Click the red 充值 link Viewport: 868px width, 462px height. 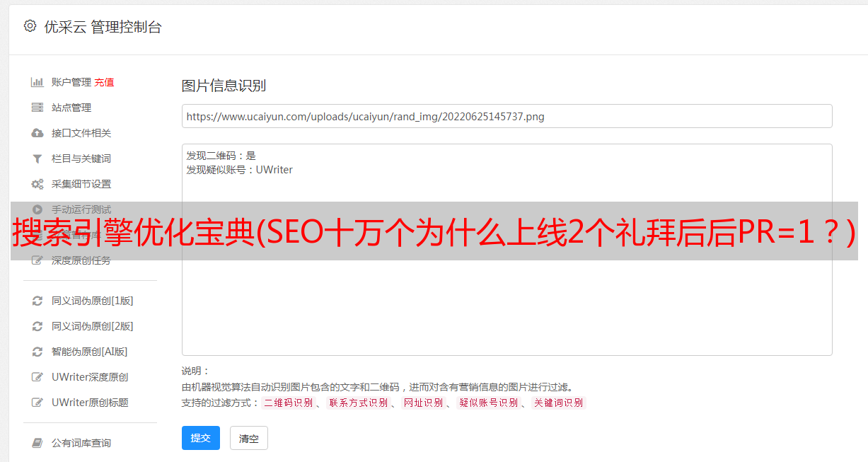pyautogui.click(x=104, y=82)
